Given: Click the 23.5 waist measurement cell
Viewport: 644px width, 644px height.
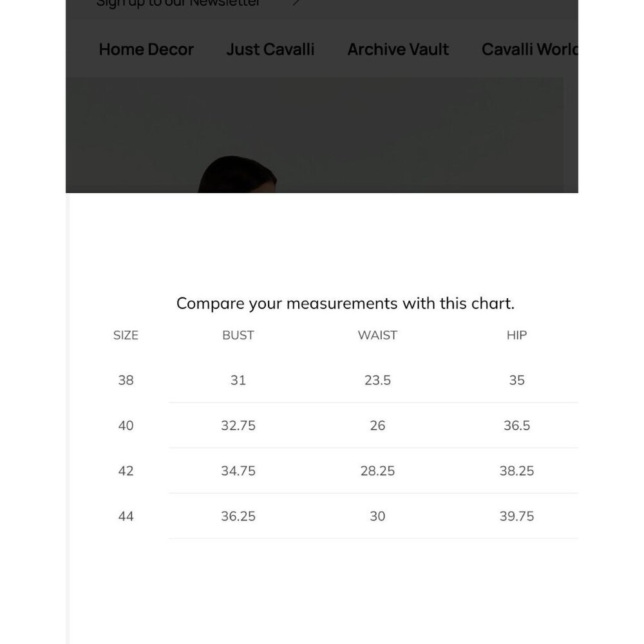Looking at the screenshot, I should pos(377,380).
